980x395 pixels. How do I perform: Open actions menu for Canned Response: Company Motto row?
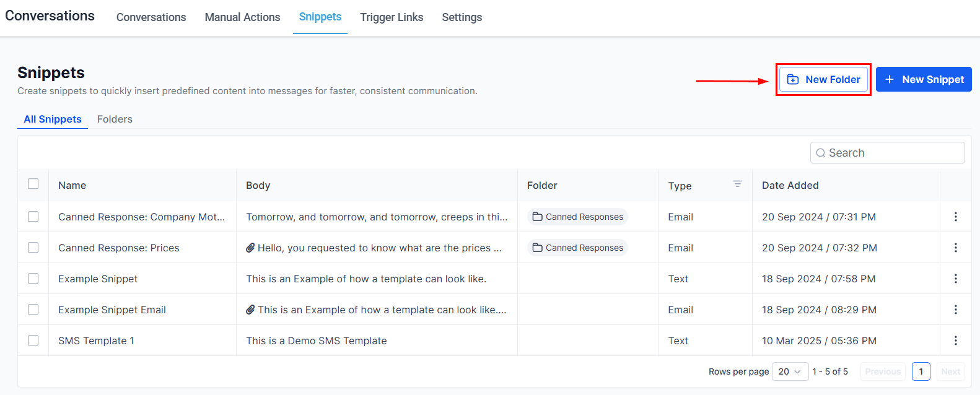tap(955, 217)
